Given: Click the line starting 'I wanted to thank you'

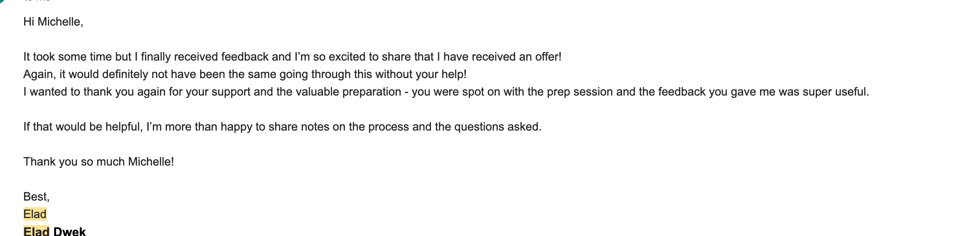Looking at the screenshot, I should click(x=446, y=92).
